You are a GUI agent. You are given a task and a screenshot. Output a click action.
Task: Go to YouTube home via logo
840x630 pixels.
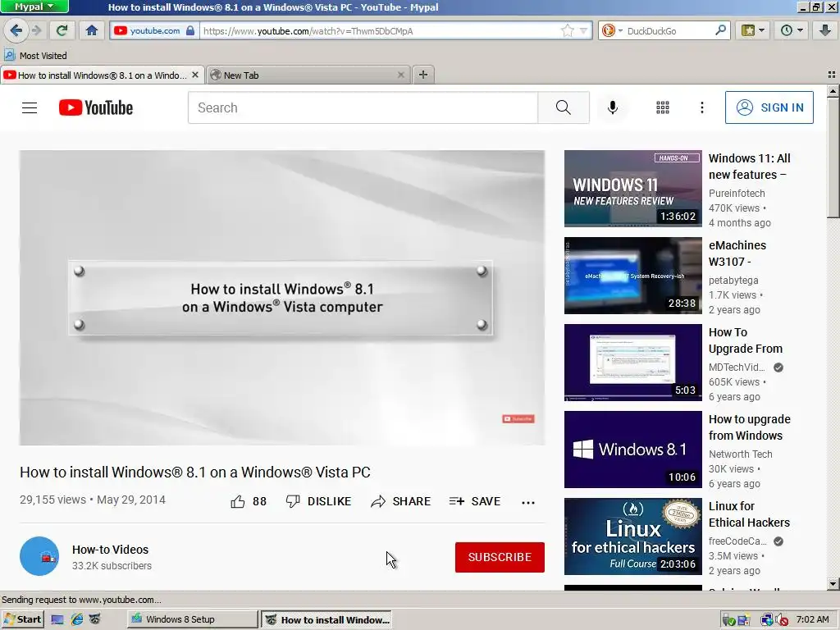point(96,107)
